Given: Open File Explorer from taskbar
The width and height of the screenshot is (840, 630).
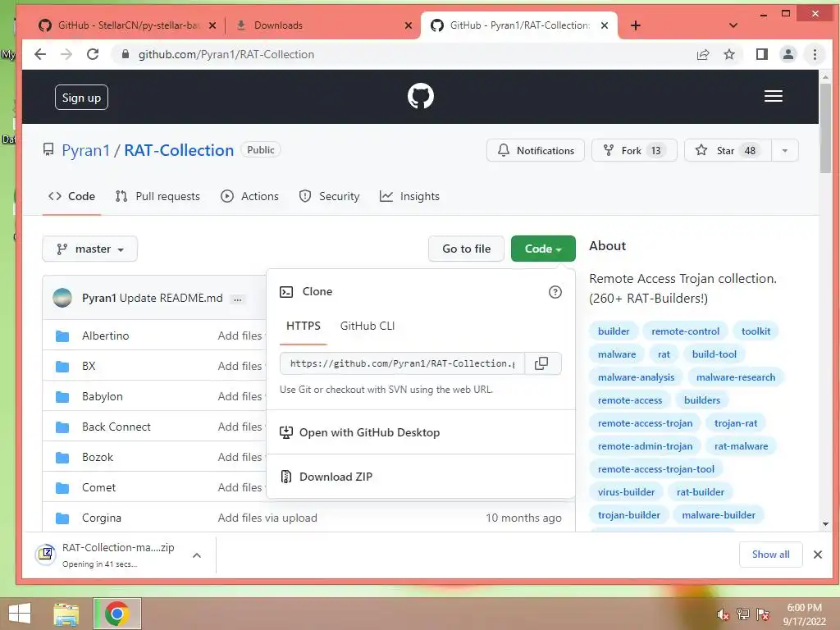Looking at the screenshot, I should [66, 614].
